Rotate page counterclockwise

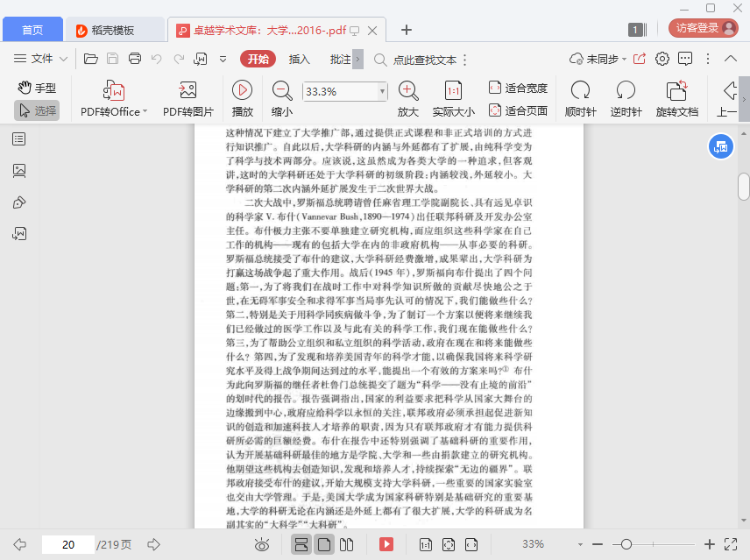pos(626,99)
